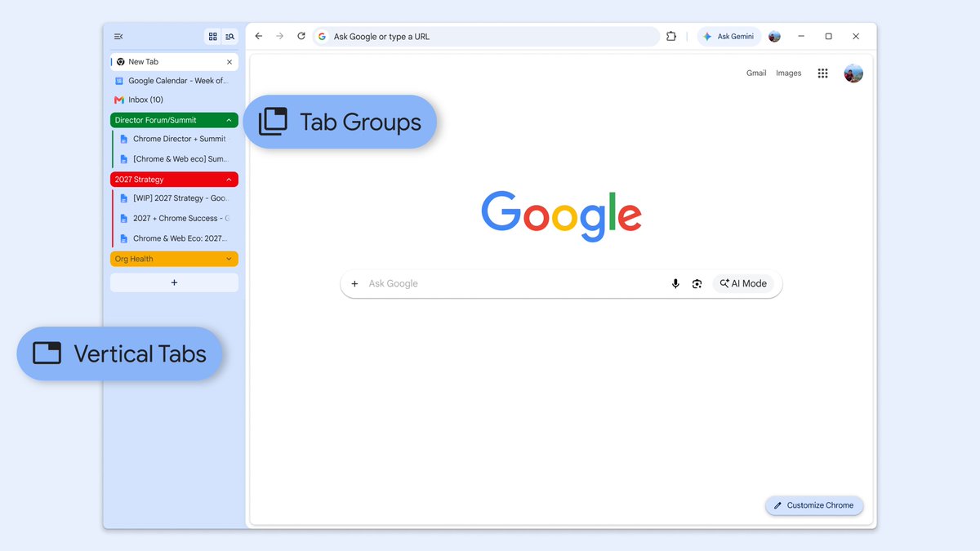Select the New Tab vertical tab
The width and height of the screenshot is (980, 551).
(x=174, y=62)
